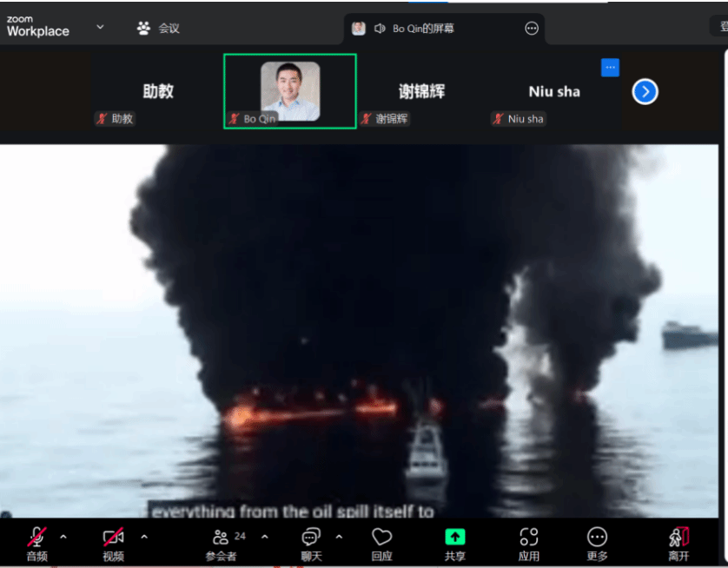This screenshot has width=728, height=568.
Task: Open options circle in Bo Qin的屏幕 tab
Action: click(532, 29)
